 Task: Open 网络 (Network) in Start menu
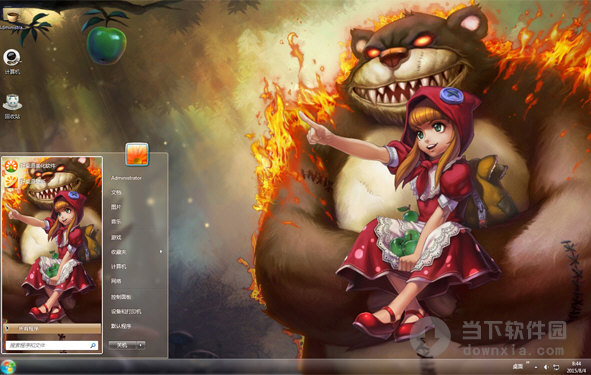pyautogui.click(x=116, y=281)
